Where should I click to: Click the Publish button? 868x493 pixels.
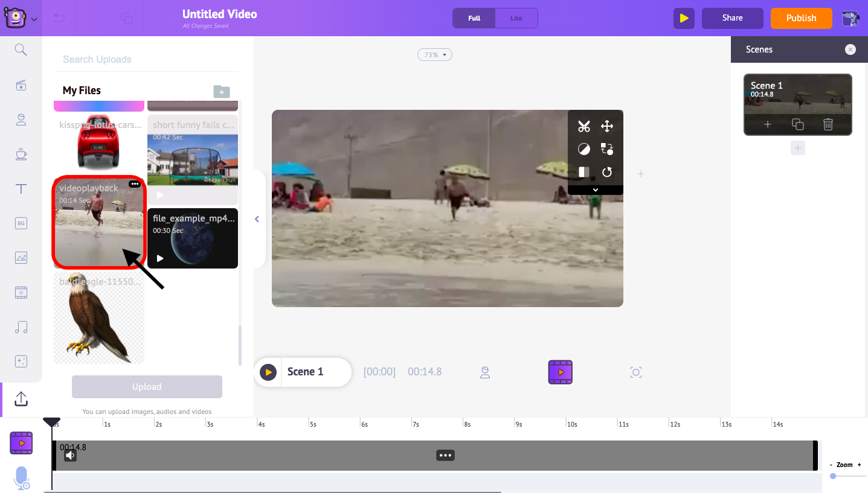tap(801, 18)
